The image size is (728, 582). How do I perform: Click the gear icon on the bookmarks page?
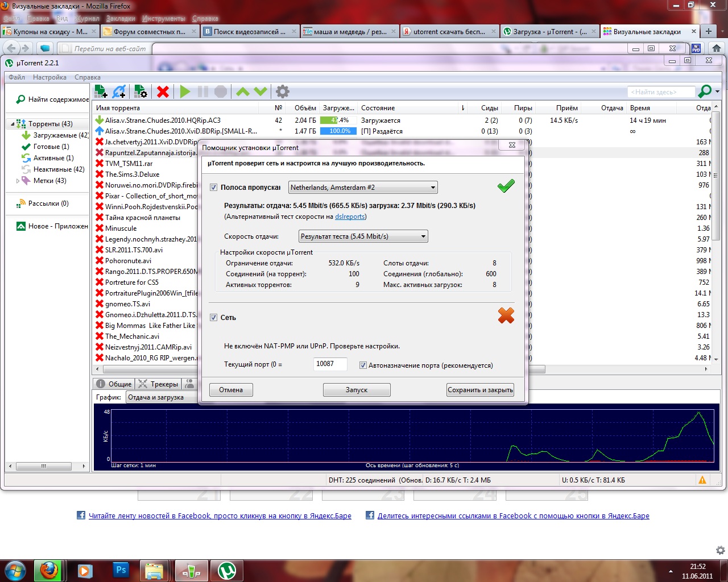pos(721,550)
